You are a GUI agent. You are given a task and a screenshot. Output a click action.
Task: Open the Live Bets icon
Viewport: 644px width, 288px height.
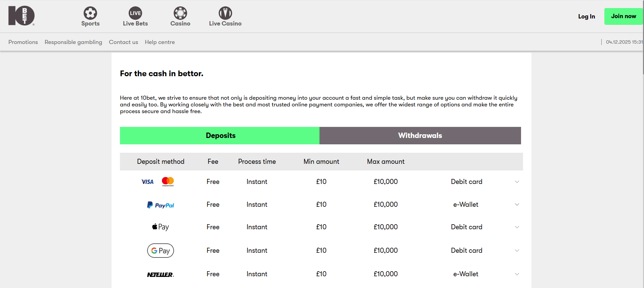point(135,13)
